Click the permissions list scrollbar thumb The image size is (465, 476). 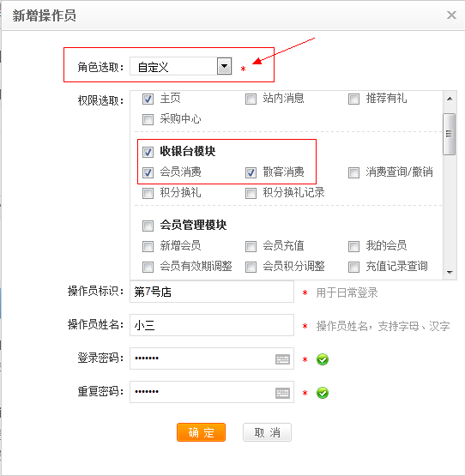[450, 134]
